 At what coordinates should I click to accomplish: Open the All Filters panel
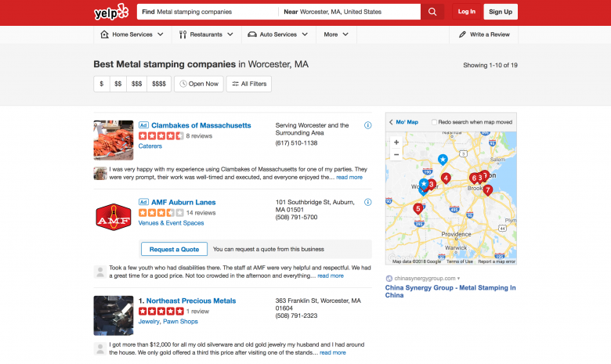249,84
